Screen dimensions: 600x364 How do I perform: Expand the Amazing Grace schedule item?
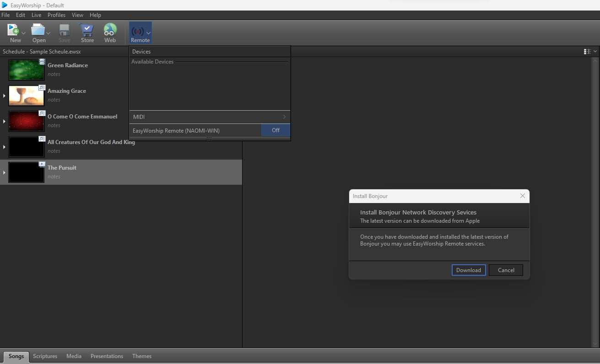coord(4,96)
